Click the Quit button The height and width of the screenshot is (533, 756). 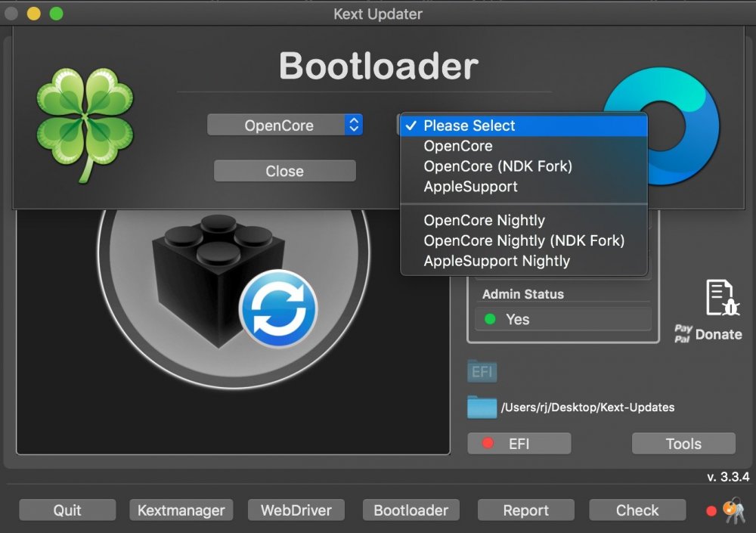click(x=67, y=510)
